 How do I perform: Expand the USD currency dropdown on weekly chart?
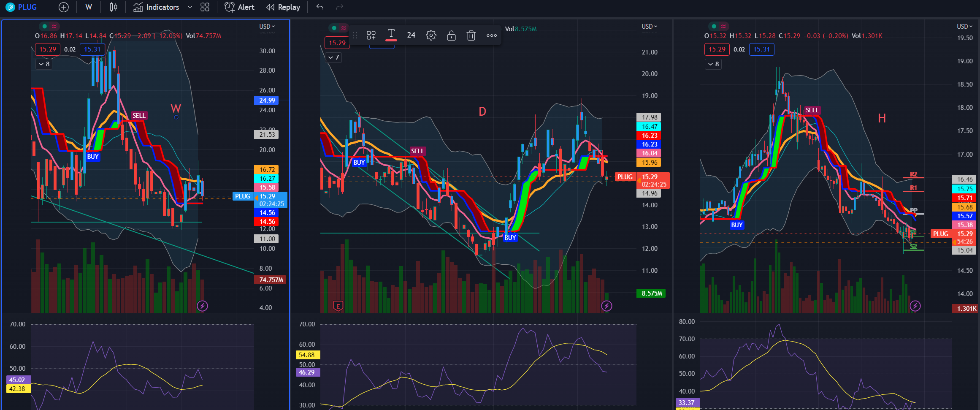[267, 26]
